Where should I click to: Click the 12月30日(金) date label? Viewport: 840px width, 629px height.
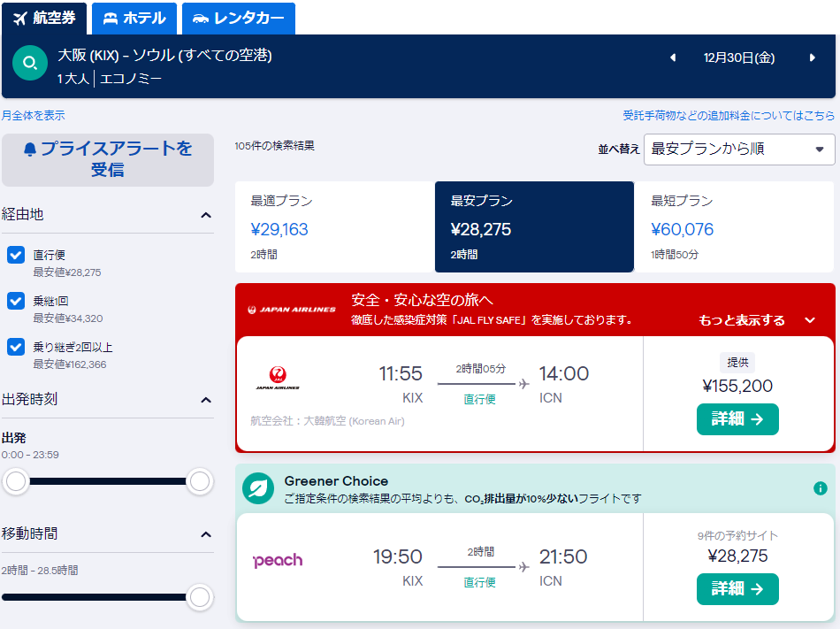tap(739, 58)
